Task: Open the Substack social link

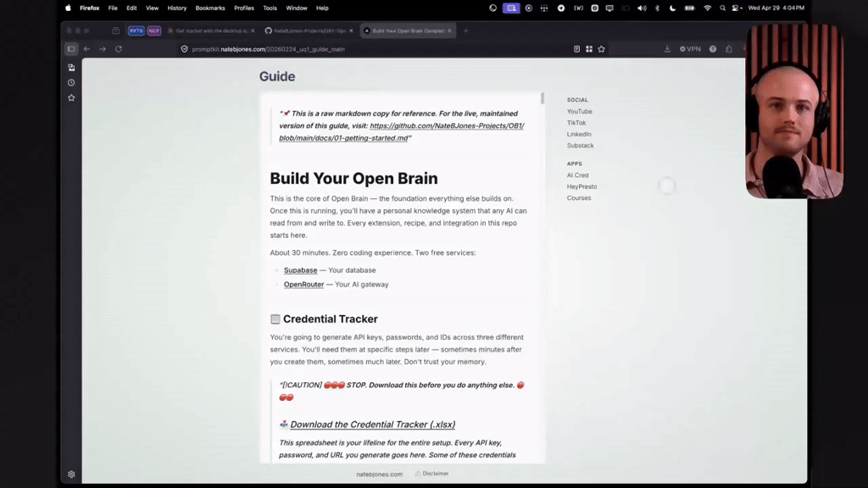Action: tap(580, 146)
